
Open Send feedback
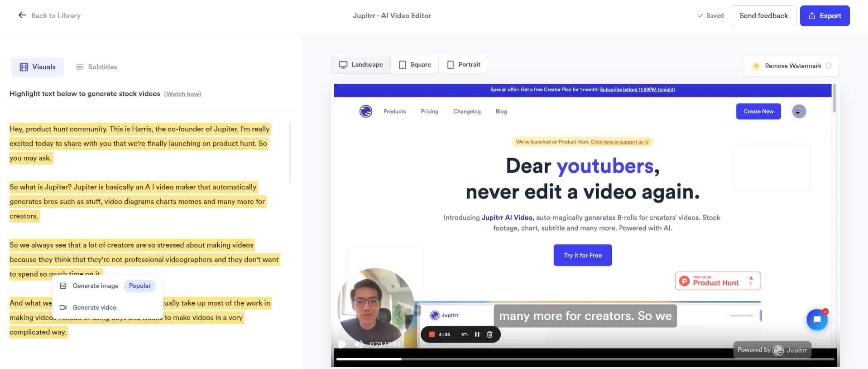[763, 16]
